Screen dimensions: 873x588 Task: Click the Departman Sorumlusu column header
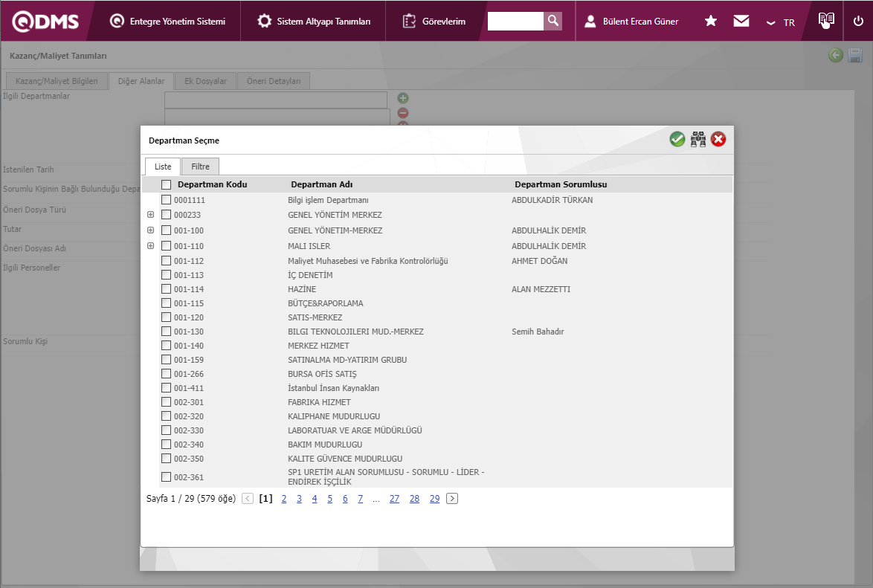tap(561, 184)
